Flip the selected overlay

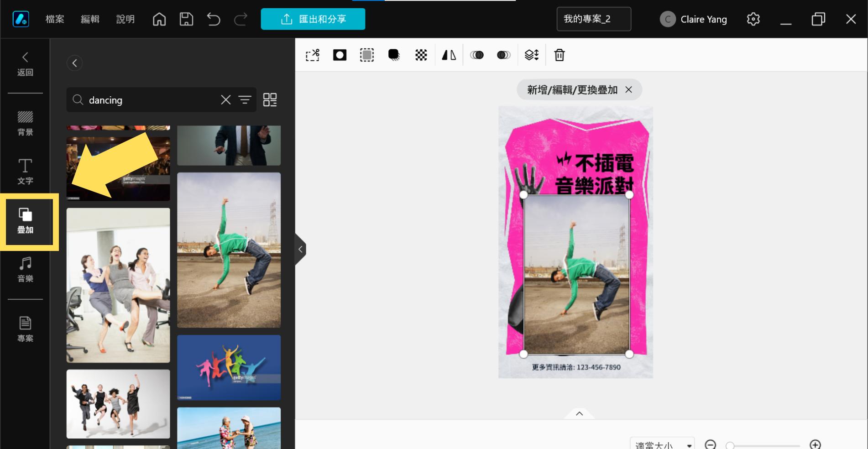click(449, 55)
